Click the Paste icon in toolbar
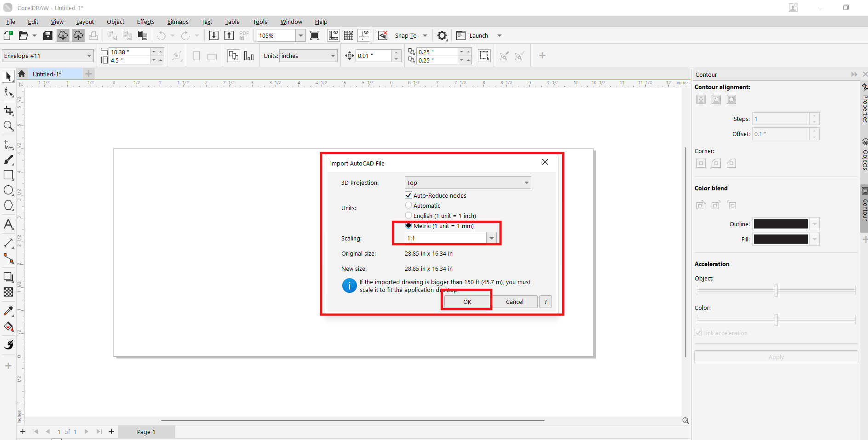Screen dimensions: 868x440 (x=143, y=35)
